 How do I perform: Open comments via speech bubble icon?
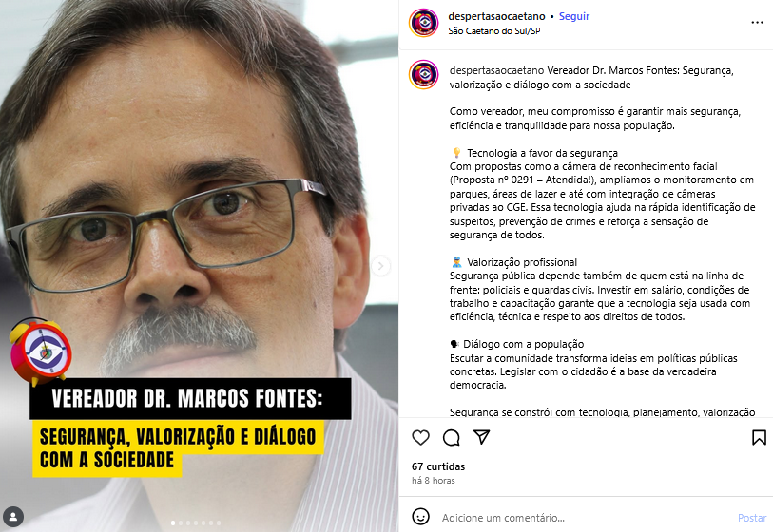click(451, 437)
